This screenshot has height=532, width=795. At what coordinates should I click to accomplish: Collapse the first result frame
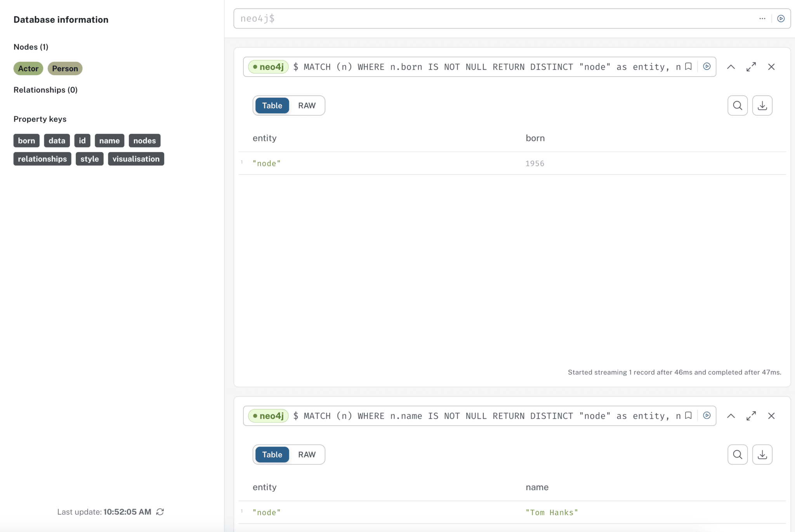coord(731,67)
